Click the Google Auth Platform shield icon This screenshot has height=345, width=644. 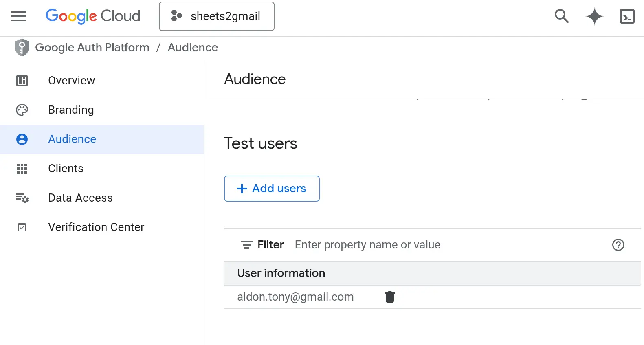click(x=22, y=48)
